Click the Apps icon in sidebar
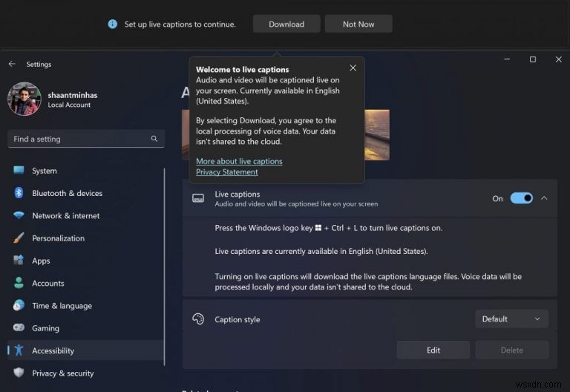The image size is (570, 392). (x=19, y=261)
